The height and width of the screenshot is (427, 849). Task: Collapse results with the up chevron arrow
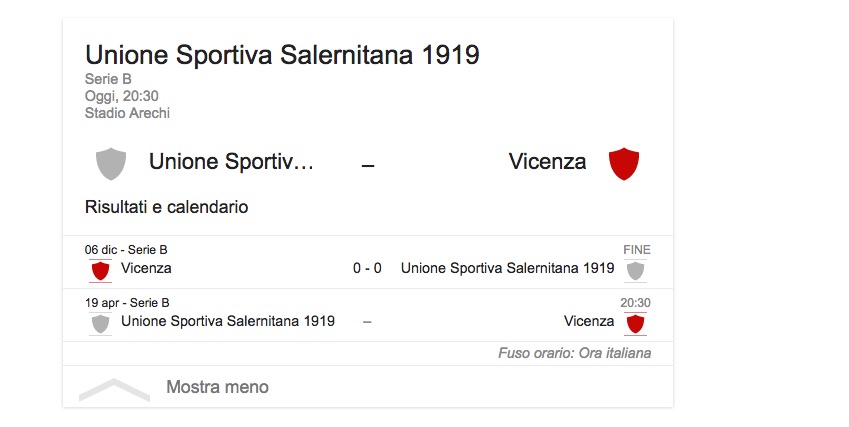pos(114,388)
